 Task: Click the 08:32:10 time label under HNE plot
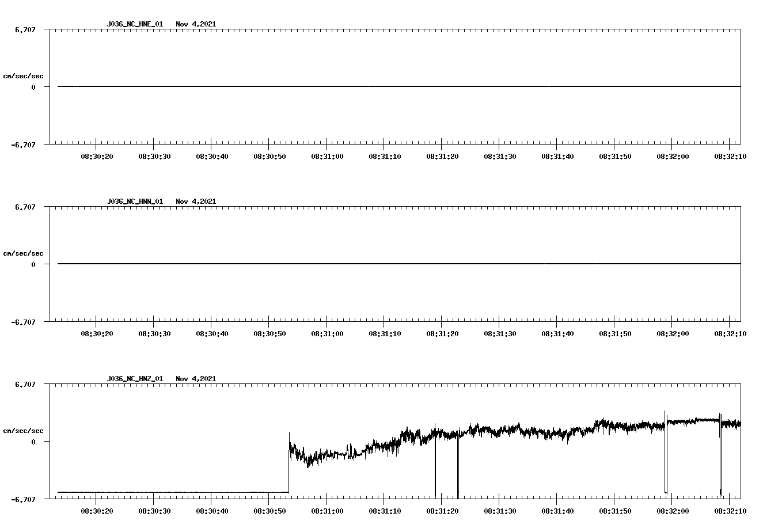tap(730, 156)
